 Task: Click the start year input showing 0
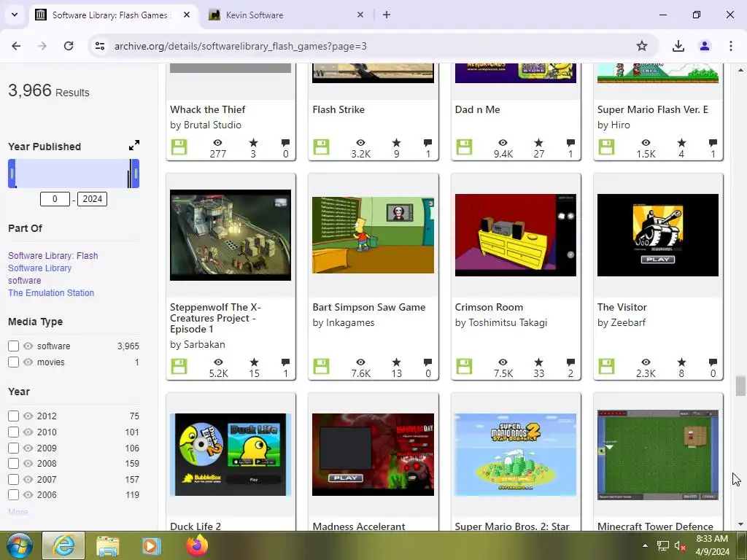[55, 199]
